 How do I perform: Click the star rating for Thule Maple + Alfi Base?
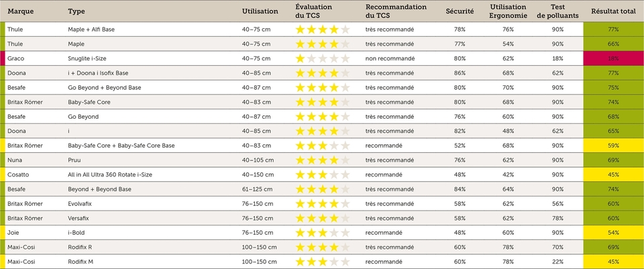tap(323, 29)
